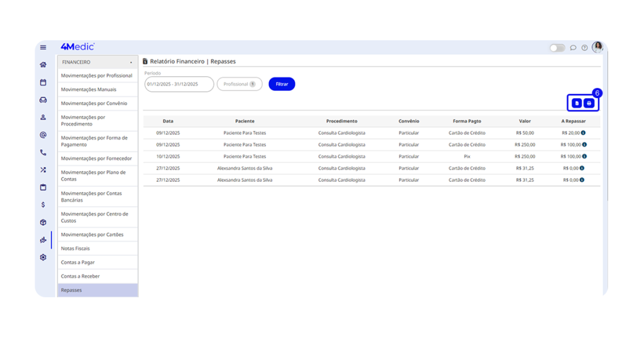Open settings gear icon in sidebar

(43, 257)
